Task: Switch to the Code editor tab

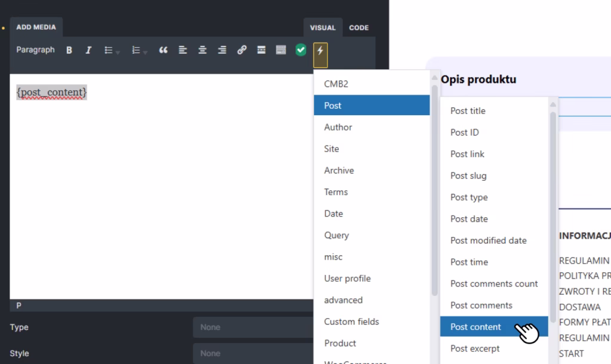Action: 359,27
